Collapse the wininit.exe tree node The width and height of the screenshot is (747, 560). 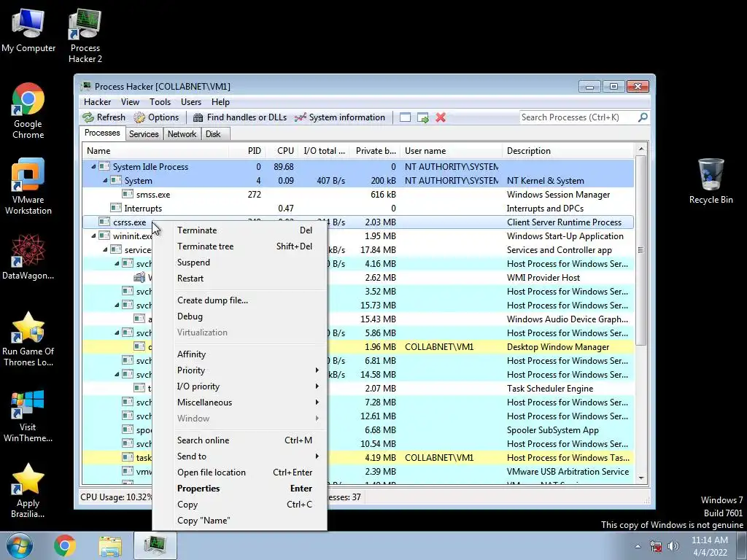point(93,236)
